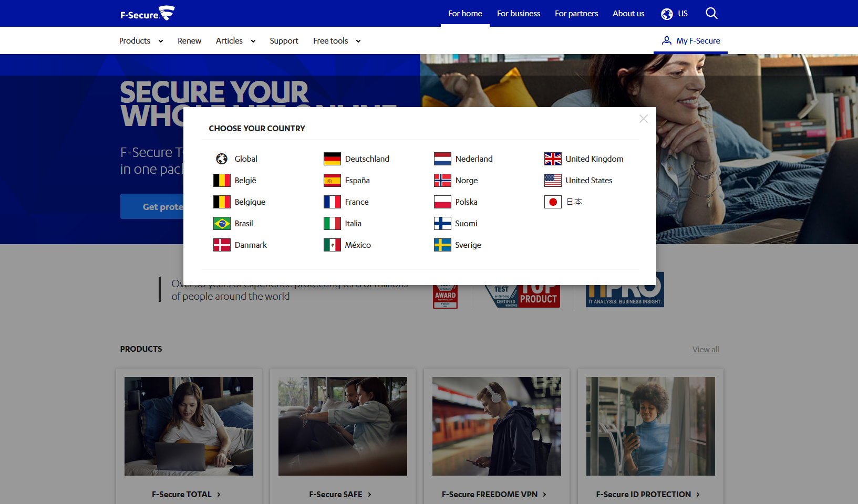The image size is (858, 504).
Task: Choose the United Kingdom flag
Action: point(553,159)
